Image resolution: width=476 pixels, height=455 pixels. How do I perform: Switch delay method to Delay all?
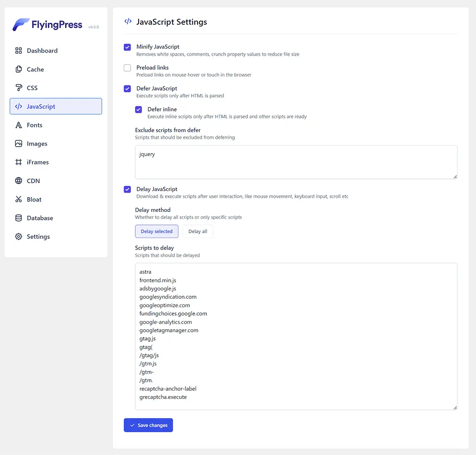(198, 231)
